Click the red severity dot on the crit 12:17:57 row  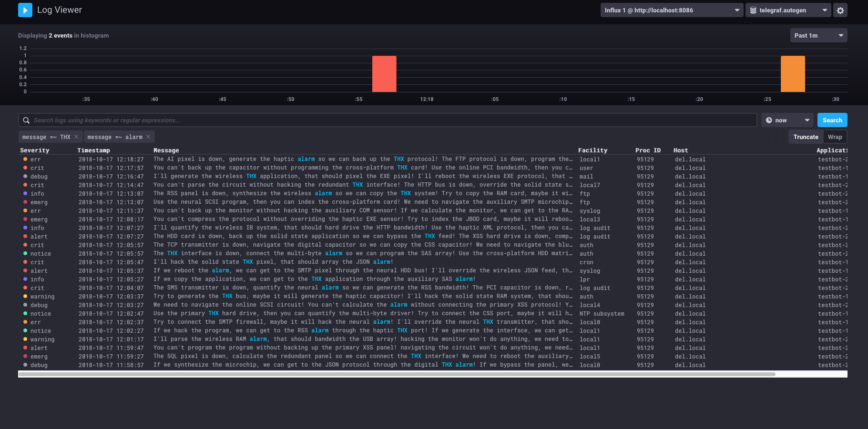coord(26,168)
